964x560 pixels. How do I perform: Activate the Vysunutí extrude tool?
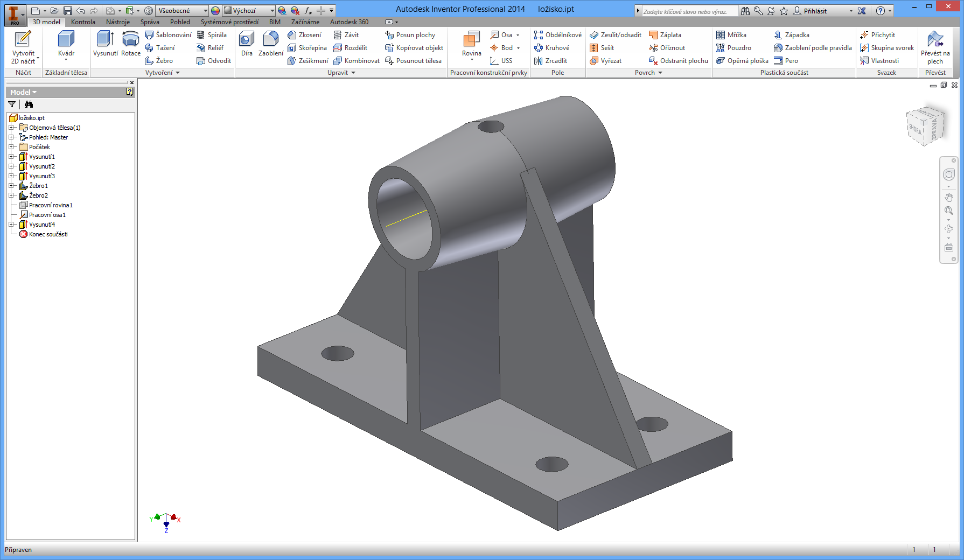tap(105, 44)
